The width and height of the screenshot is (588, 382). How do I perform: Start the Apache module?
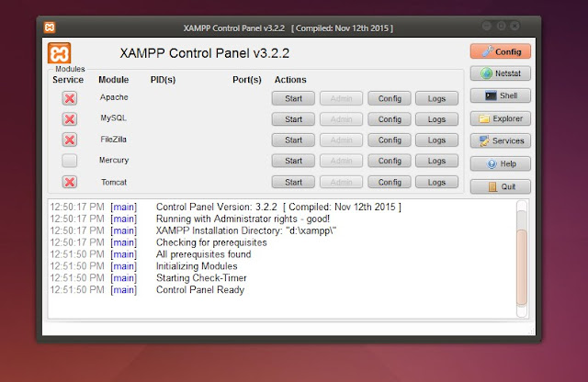point(293,98)
